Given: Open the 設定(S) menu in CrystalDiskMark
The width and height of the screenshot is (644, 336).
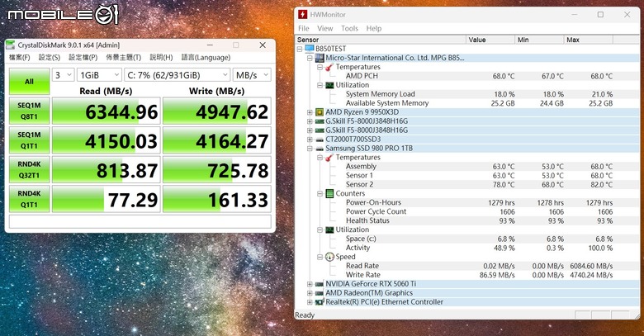Looking at the screenshot, I should [50, 58].
